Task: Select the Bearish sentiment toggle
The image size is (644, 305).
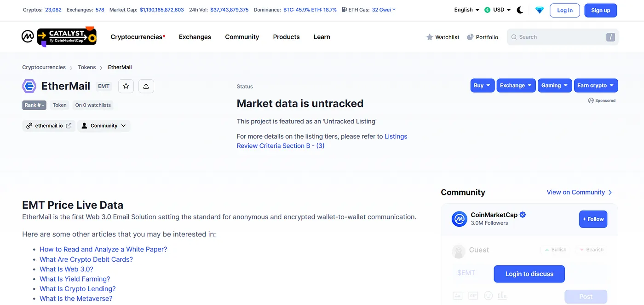Action: pyautogui.click(x=591, y=250)
